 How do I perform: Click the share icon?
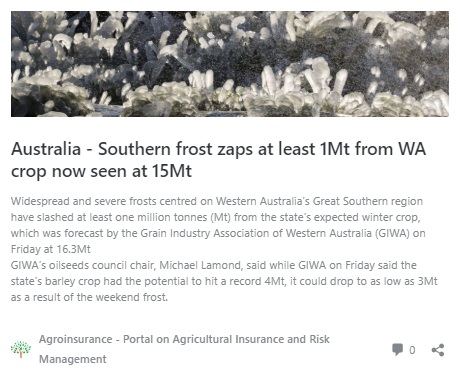(438, 350)
